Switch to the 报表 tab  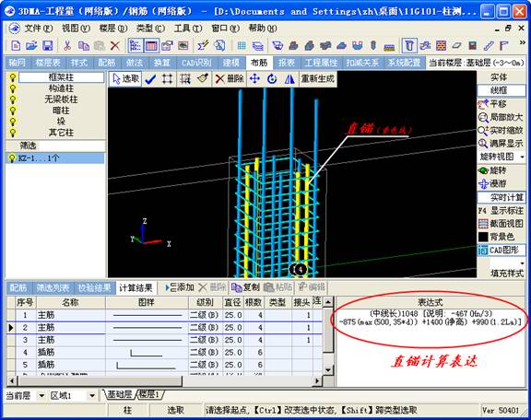pos(287,63)
